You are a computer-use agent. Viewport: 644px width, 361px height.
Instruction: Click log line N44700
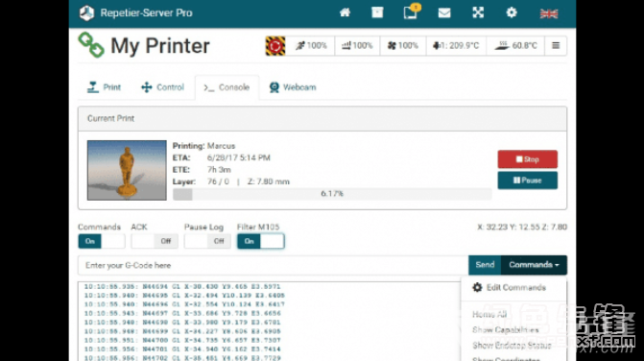click(x=182, y=340)
